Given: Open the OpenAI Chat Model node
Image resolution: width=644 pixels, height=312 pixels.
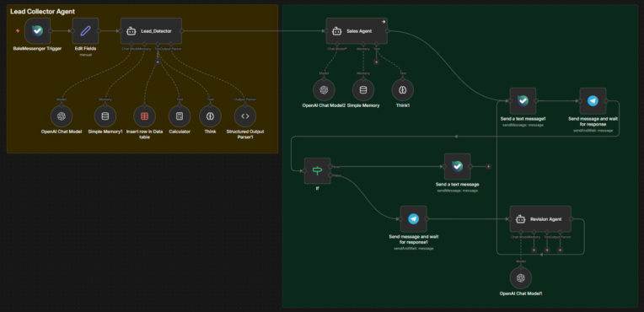Looking at the screenshot, I should tap(62, 116).
